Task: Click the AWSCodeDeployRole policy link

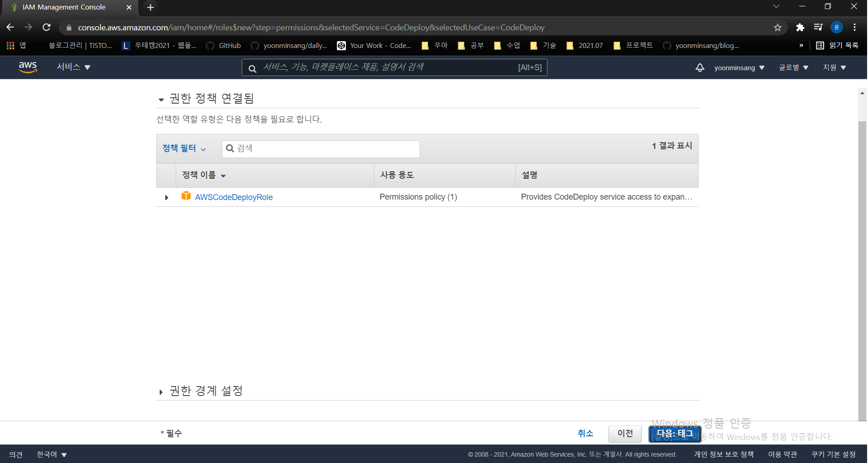Action: pos(234,197)
